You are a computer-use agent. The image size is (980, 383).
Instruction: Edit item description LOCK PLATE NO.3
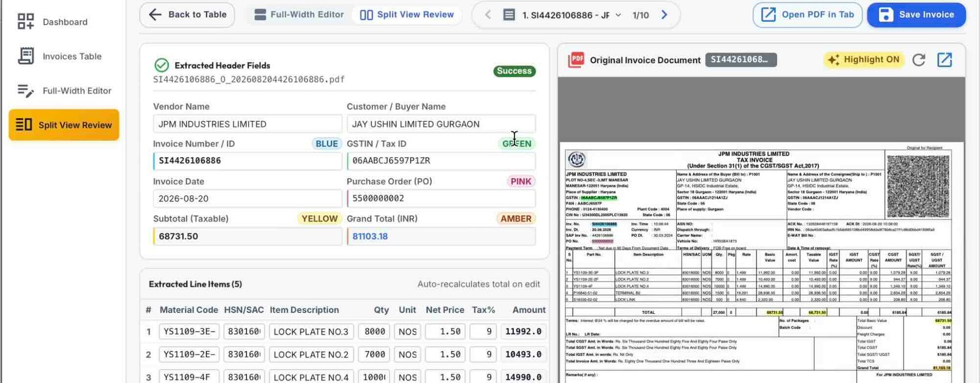point(311,332)
